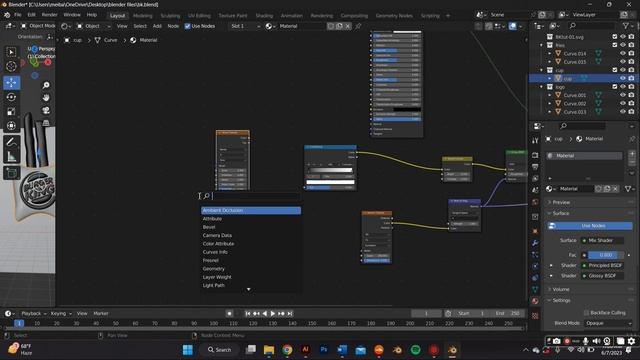Image resolution: width=640 pixels, height=360 pixels.
Task: Hide Curve.015 with its eye icon
Action: (623, 62)
